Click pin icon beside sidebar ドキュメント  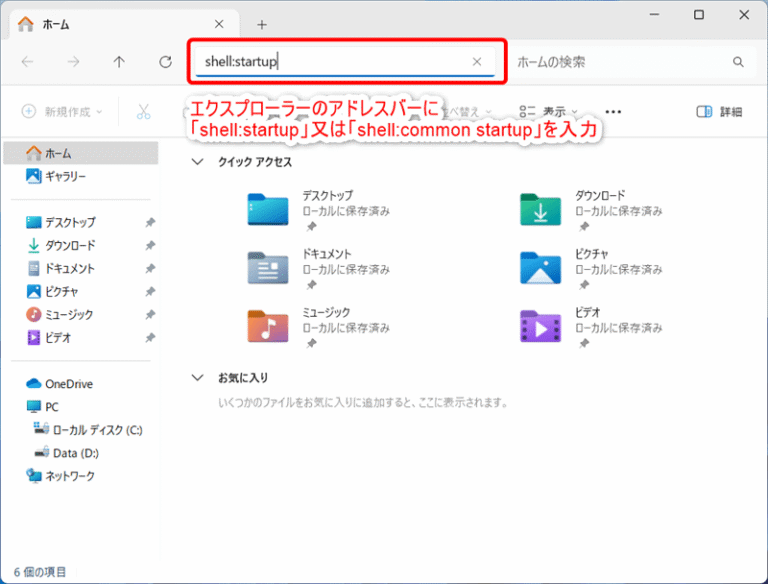point(150,268)
